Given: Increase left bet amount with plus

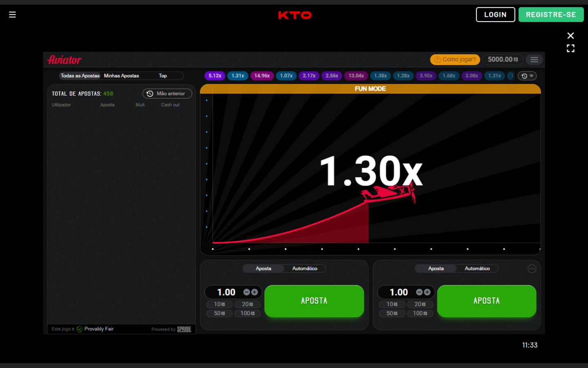Looking at the screenshot, I should [x=254, y=292].
